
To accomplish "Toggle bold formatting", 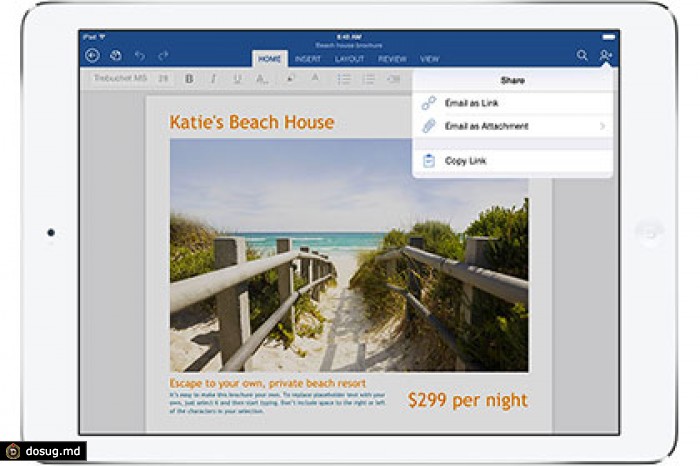I will coord(188,78).
